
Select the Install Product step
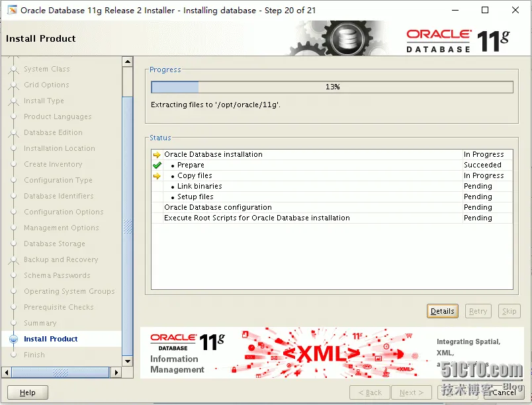(50, 339)
